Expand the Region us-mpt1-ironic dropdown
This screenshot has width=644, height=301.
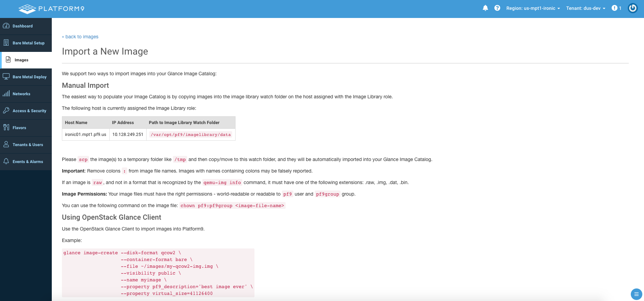click(x=533, y=8)
